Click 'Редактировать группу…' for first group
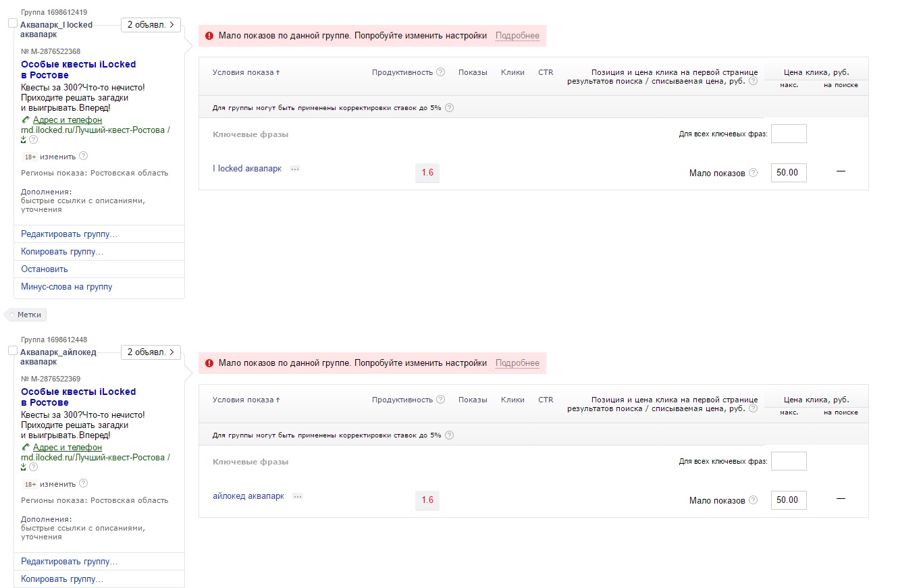The image size is (898, 588). pyautogui.click(x=69, y=234)
